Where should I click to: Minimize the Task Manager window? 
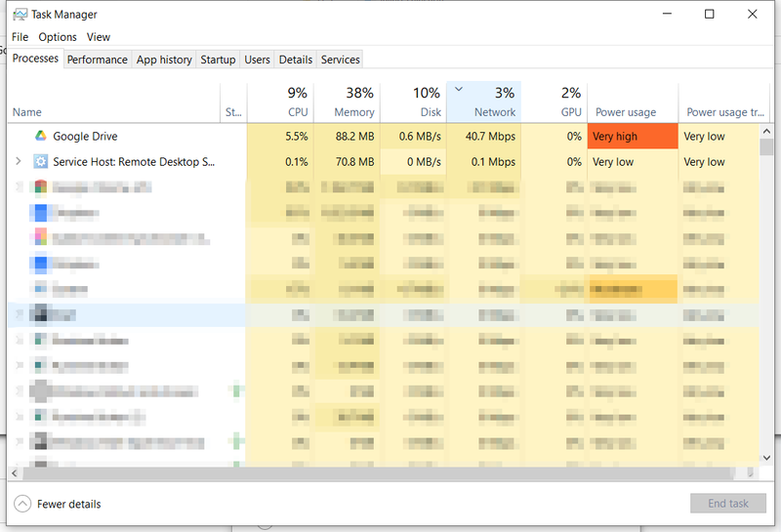(667, 14)
